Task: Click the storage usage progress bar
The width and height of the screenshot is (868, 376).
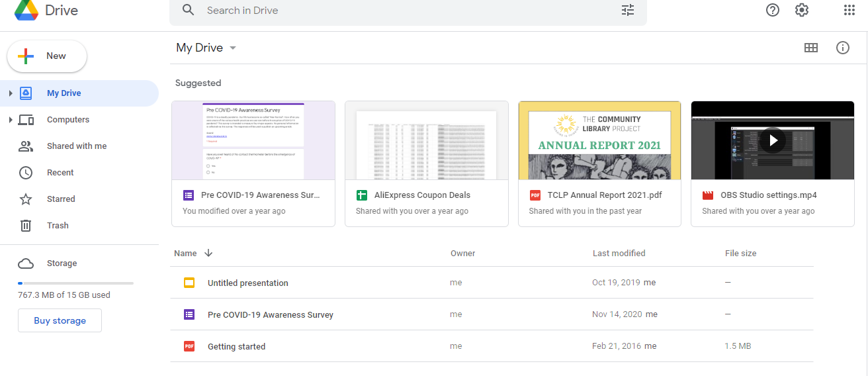Action: pos(75,283)
